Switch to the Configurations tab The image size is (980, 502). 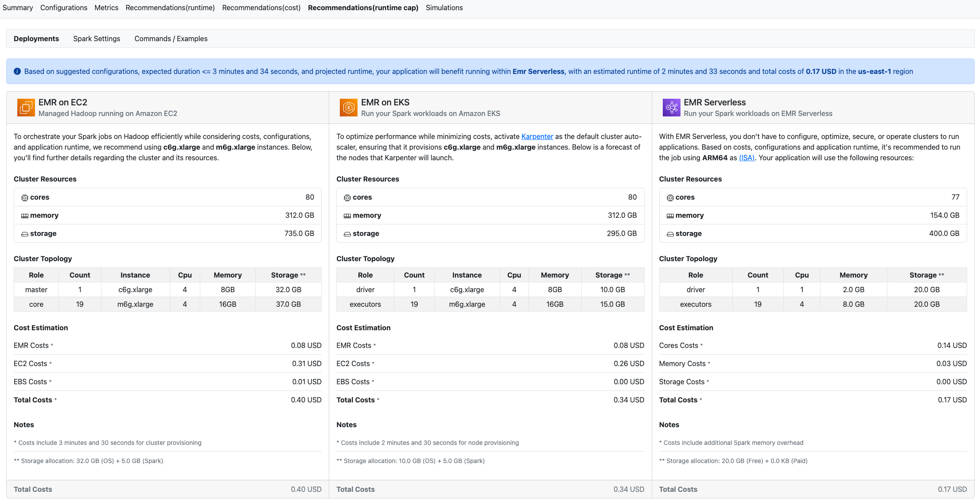pyautogui.click(x=64, y=8)
